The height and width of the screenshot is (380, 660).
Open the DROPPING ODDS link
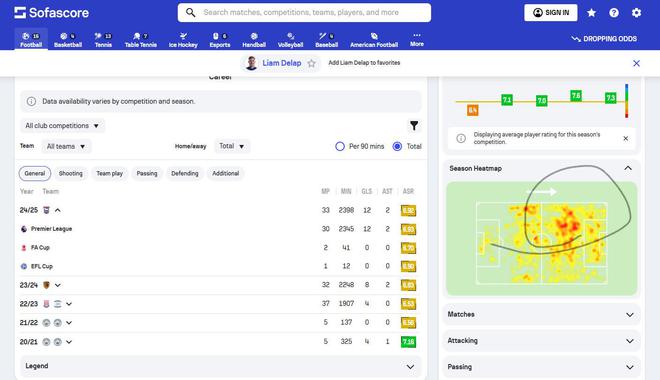click(x=604, y=39)
